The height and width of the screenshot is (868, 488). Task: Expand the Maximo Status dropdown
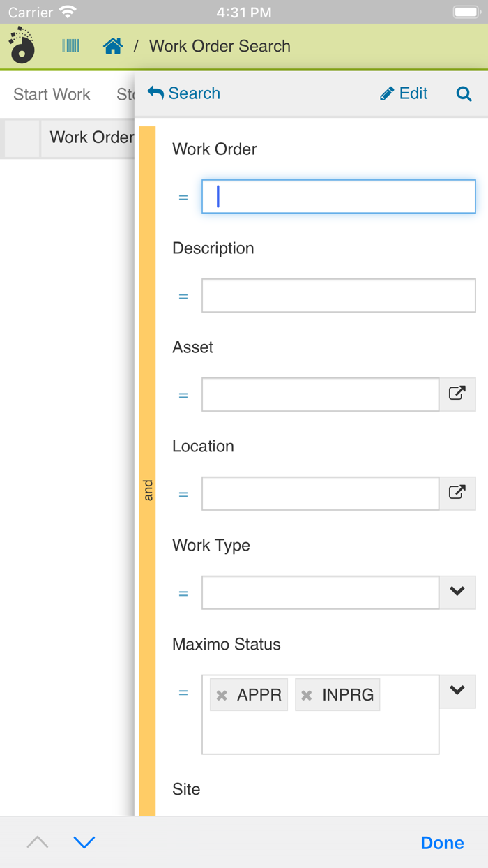click(x=457, y=691)
